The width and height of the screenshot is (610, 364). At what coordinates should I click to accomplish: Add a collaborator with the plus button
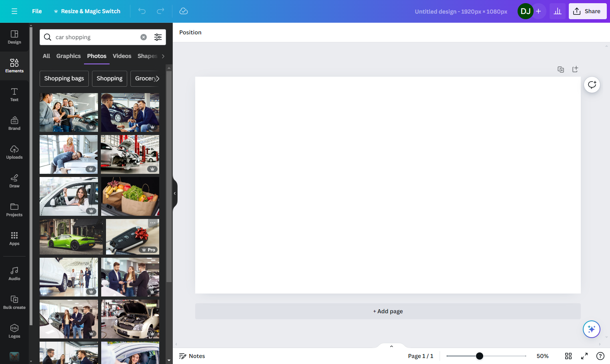click(x=539, y=11)
